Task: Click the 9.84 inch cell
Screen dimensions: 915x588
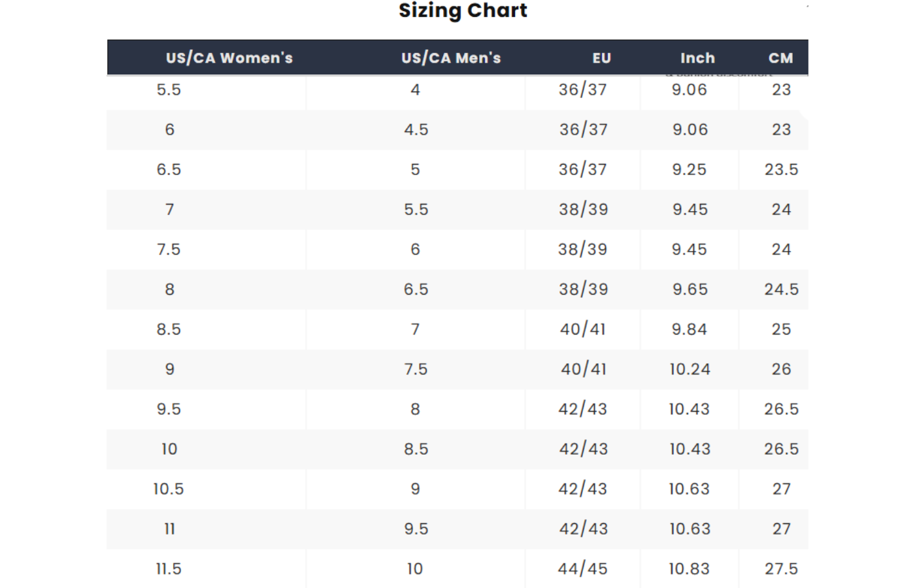Action: 690,329
